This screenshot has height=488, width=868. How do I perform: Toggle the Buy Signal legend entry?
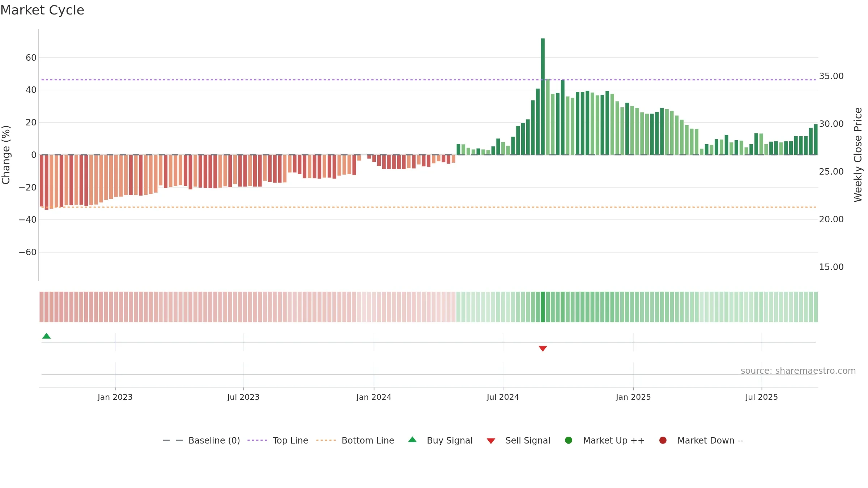440,440
